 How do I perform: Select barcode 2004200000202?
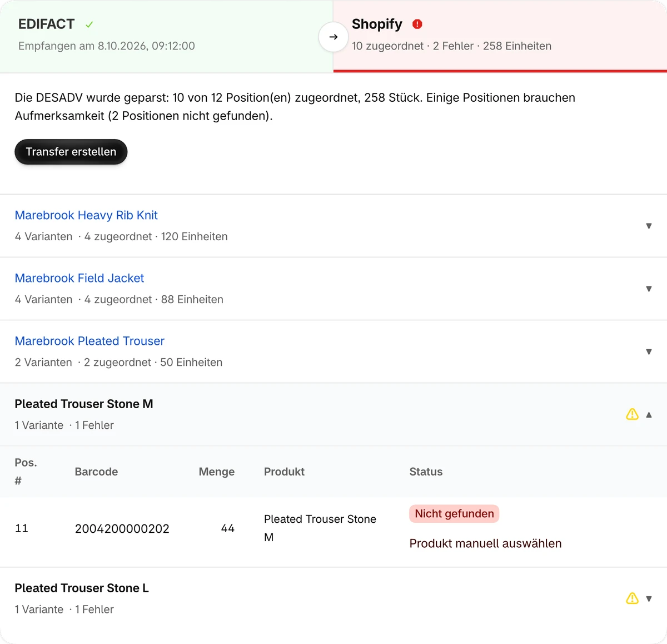point(122,528)
